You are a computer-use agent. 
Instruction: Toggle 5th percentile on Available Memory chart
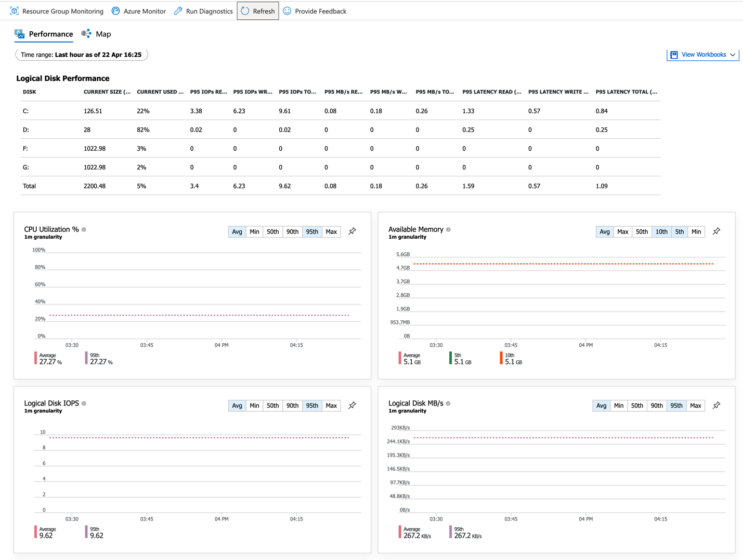click(x=680, y=232)
